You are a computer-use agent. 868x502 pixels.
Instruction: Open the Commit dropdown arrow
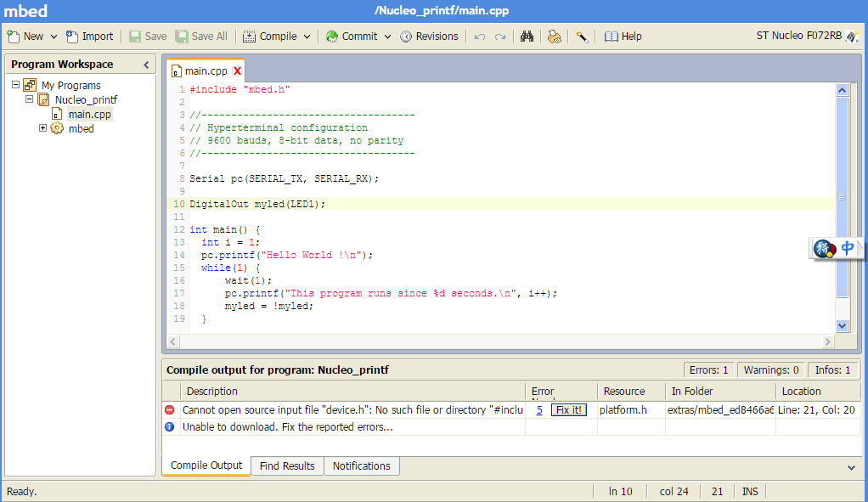coord(387,37)
